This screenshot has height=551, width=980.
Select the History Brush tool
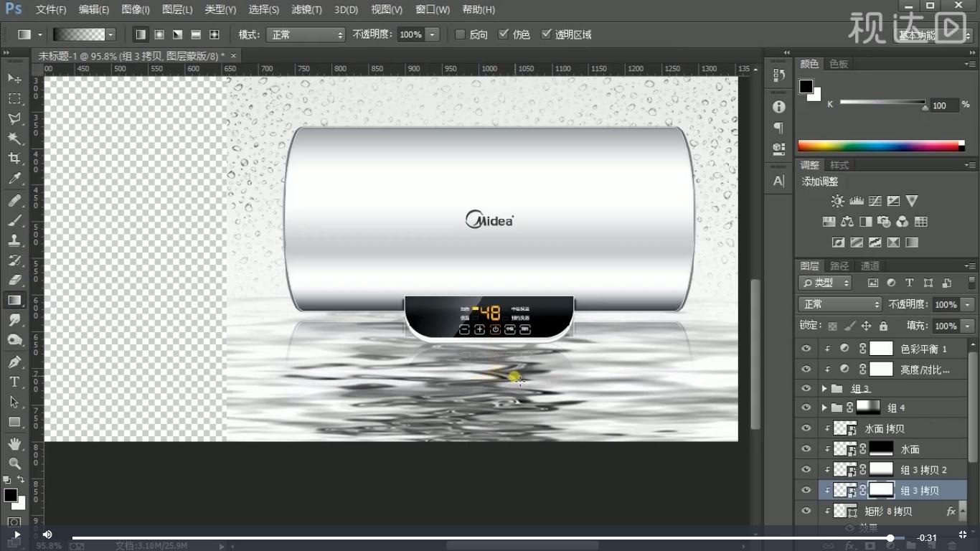(x=14, y=260)
